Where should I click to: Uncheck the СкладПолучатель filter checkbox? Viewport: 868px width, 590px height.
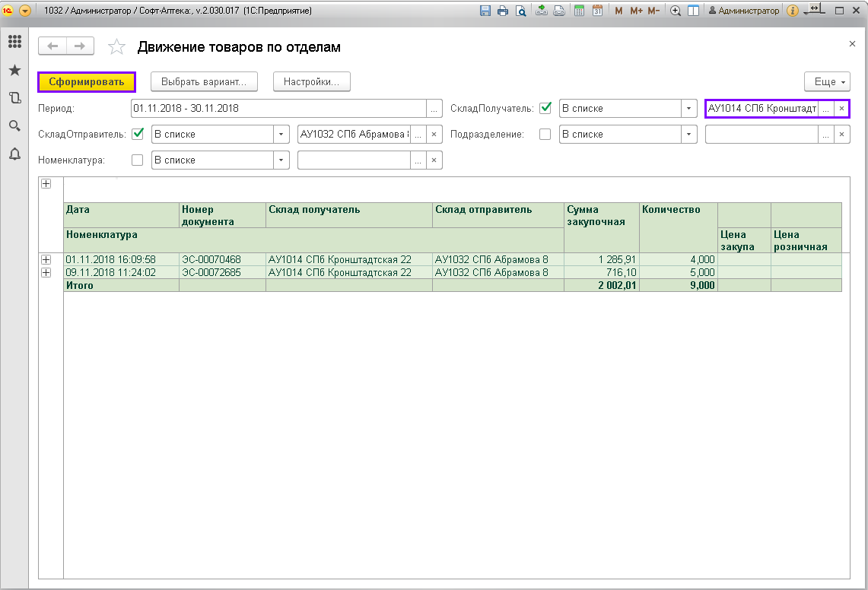tap(545, 108)
